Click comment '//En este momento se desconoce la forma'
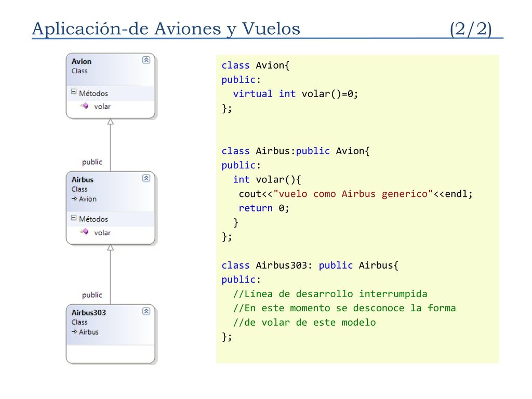Screen dimensions: 532x399 (x=344, y=308)
